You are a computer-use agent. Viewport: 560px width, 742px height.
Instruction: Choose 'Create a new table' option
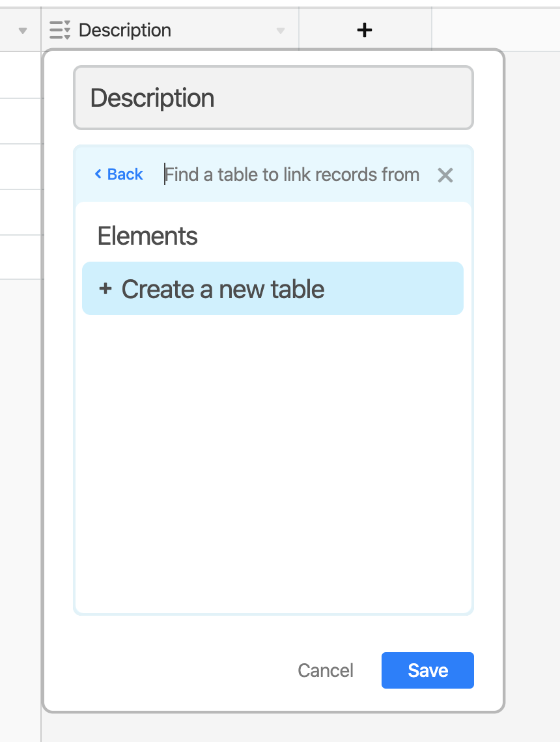click(x=272, y=289)
